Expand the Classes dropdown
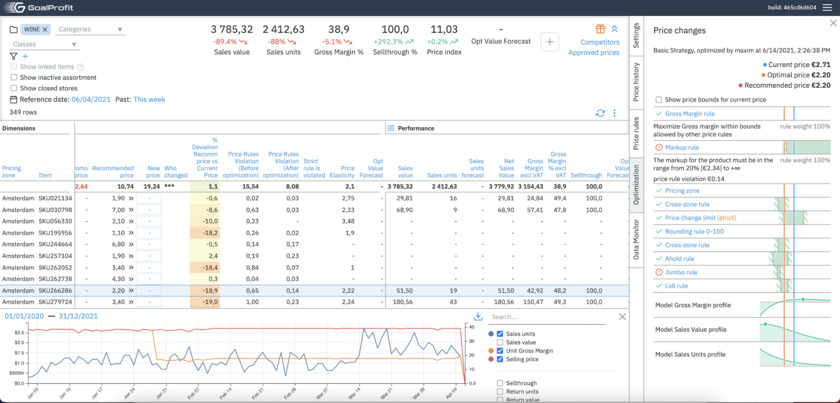 click(x=44, y=44)
